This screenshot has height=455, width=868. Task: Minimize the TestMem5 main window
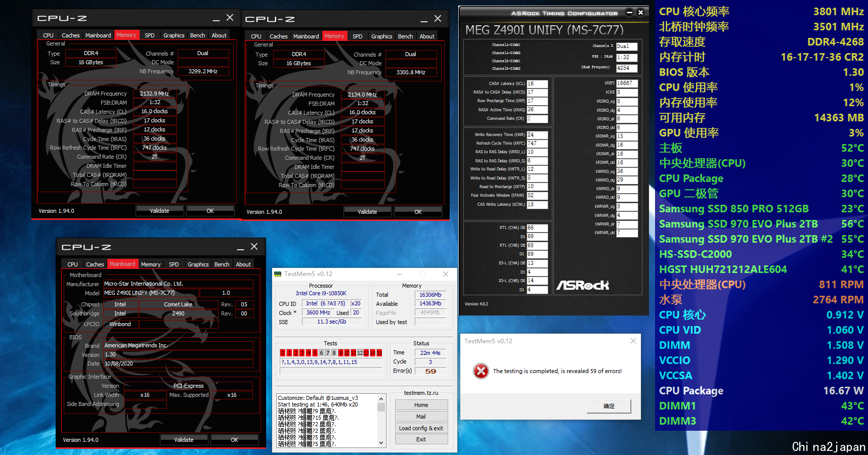click(x=399, y=274)
